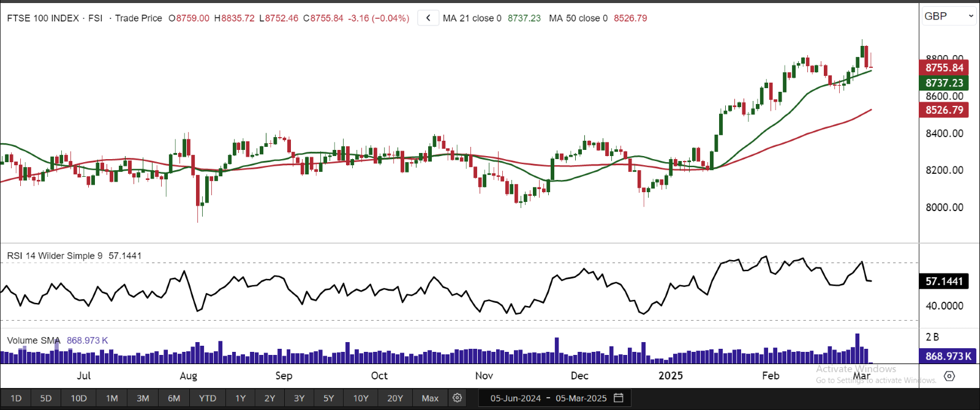The height and width of the screenshot is (410, 980).
Task: Click the 2025 label on time axis
Action: pyautogui.click(x=671, y=376)
